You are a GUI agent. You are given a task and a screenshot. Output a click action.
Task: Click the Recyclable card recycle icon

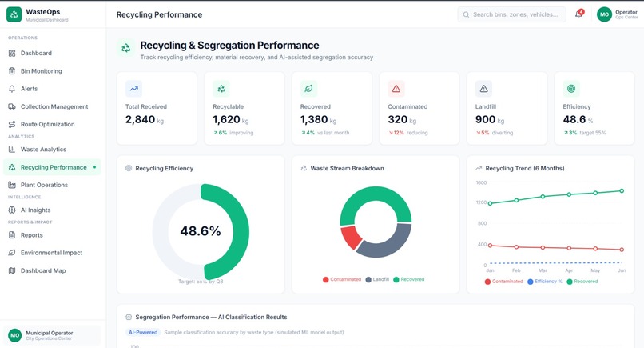coord(221,89)
